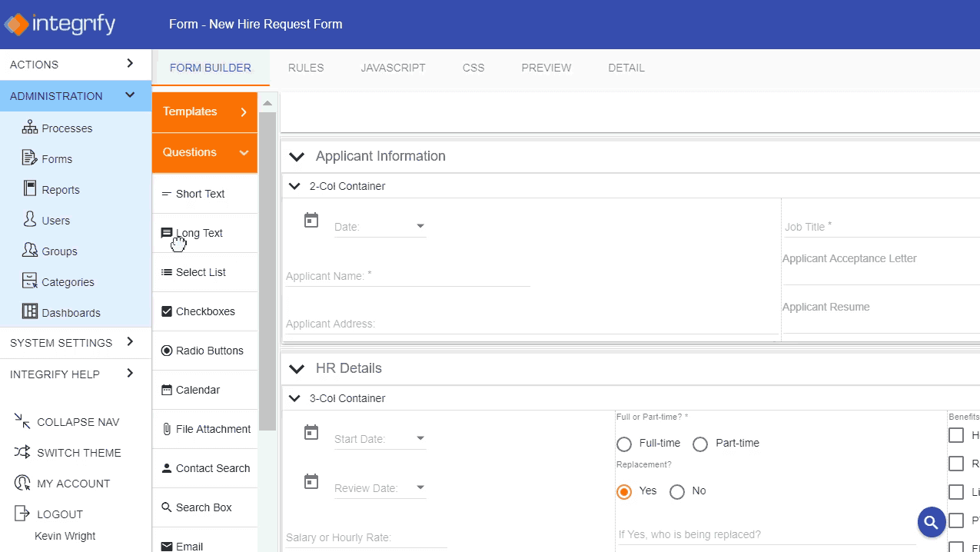Click the Processes hierarchy icon

pos(29,128)
